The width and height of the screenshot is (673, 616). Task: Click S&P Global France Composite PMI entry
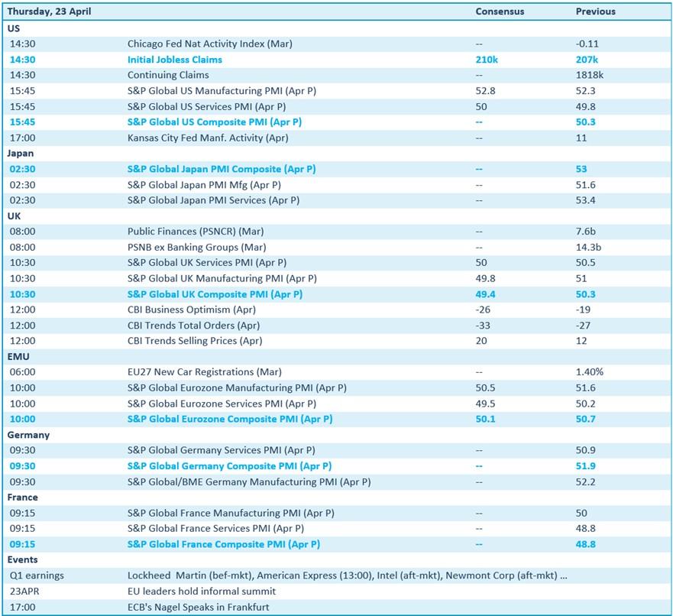223,544
